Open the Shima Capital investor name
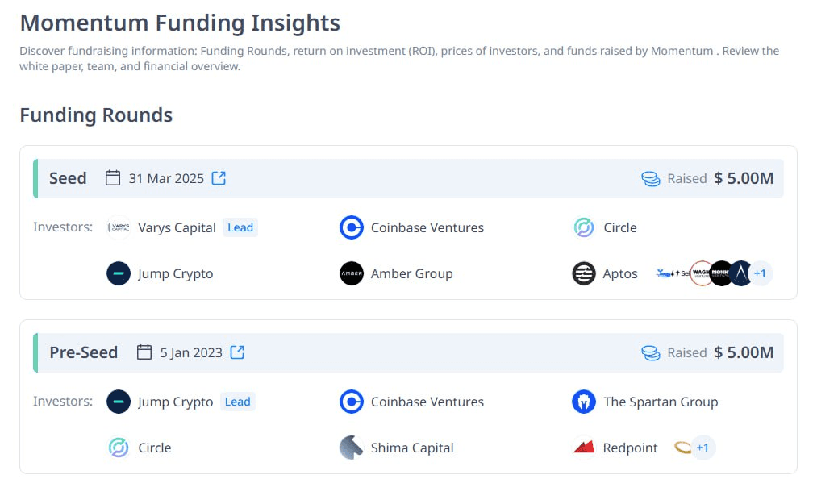Image resolution: width=813 pixels, height=504 pixels. pos(412,448)
